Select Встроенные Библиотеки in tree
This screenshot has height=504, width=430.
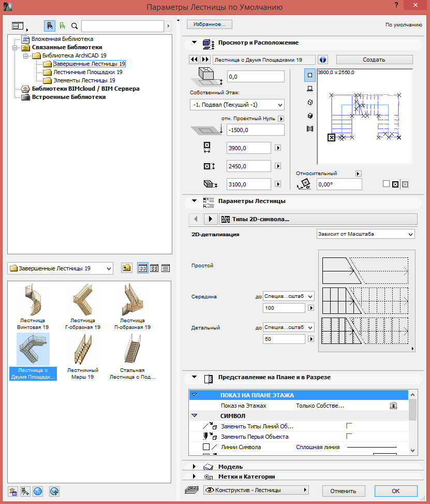pyautogui.click(x=69, y=97)
